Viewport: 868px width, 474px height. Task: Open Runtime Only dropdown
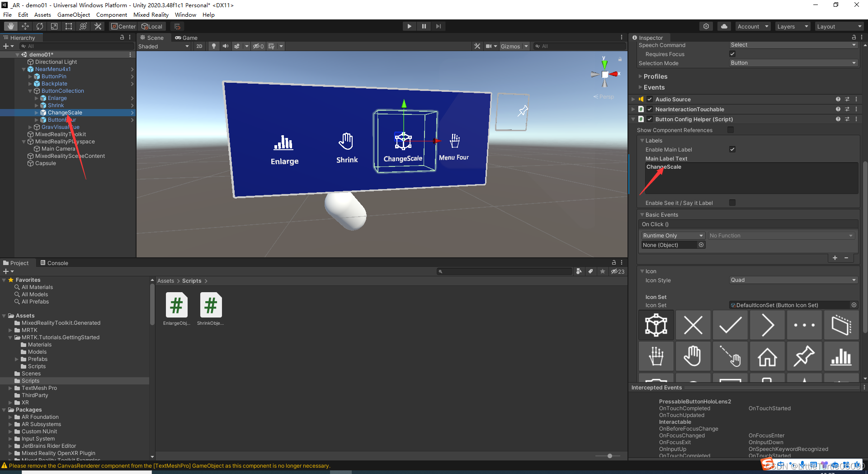point(673,236)
